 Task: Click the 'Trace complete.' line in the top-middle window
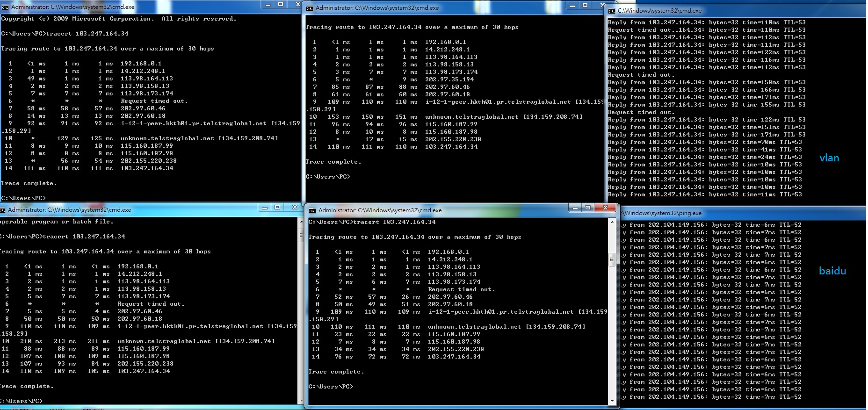click(x=333, y=162)
